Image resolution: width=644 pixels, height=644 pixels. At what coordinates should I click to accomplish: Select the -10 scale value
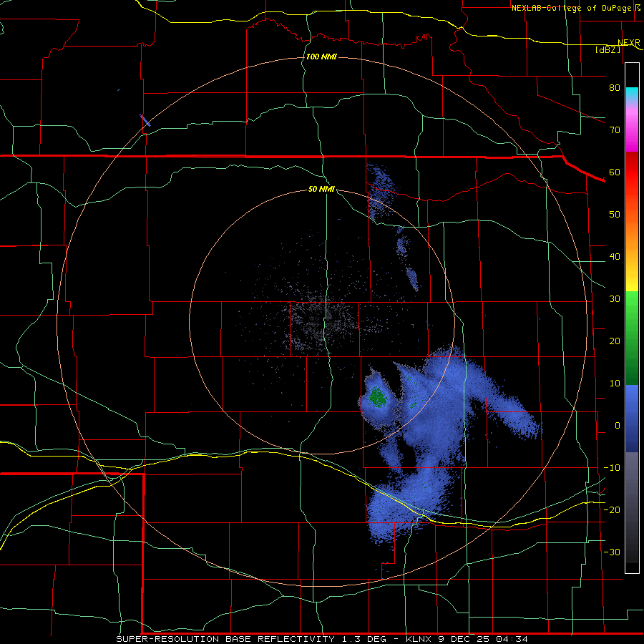[x=612, y=467]
